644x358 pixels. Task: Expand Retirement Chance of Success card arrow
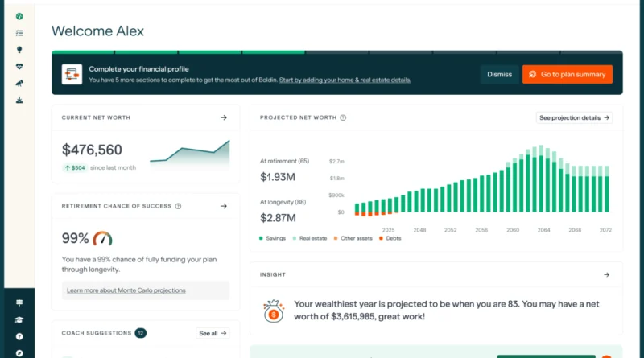224,206
